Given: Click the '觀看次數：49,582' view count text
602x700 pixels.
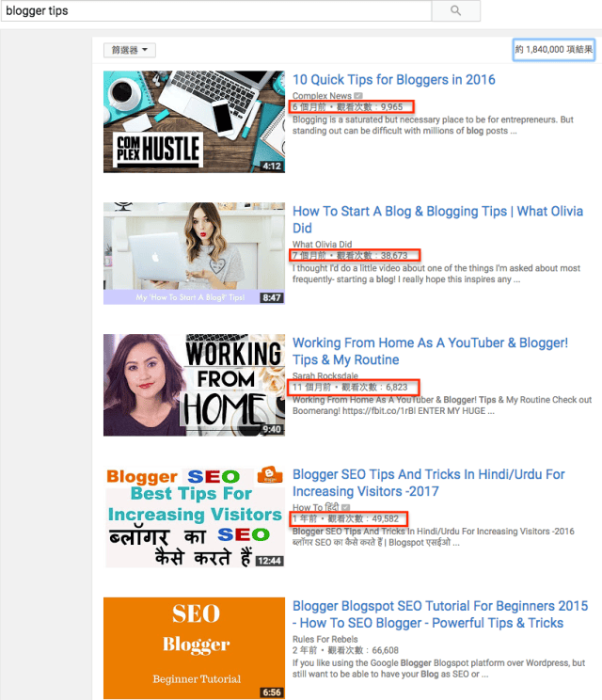Looking at the screenshot, I should (363, 518).
